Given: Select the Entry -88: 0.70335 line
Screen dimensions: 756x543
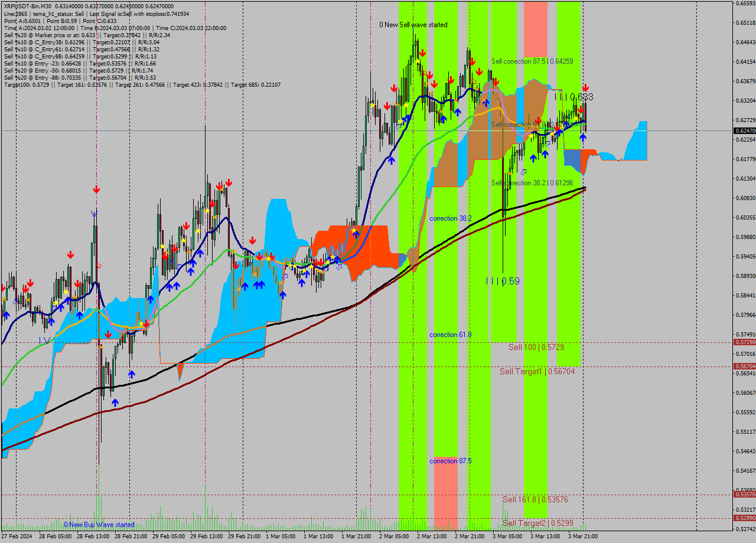Looking at the screenshot, I should tap(80, 77).
